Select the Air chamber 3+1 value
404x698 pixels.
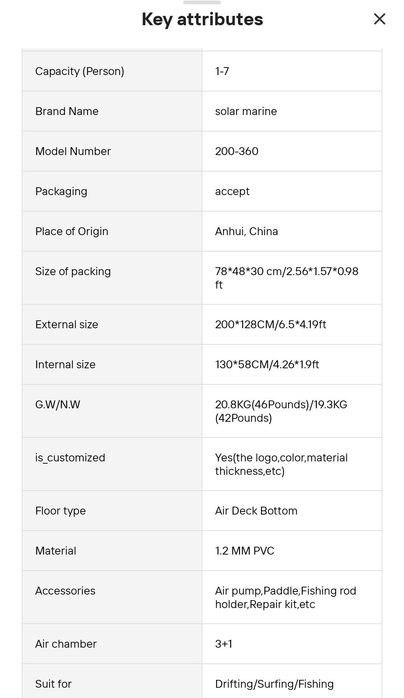tap(223, 644)
